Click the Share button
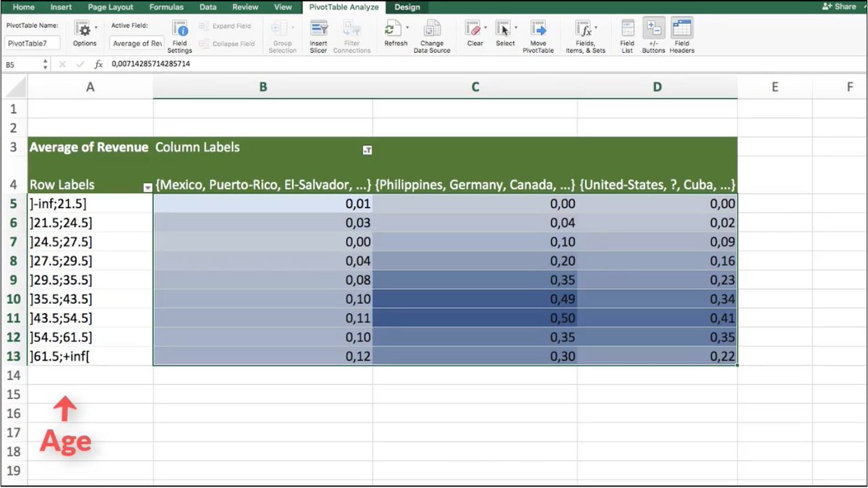The width and height of the screenshot is (868, 488). (x=840, y=7)
